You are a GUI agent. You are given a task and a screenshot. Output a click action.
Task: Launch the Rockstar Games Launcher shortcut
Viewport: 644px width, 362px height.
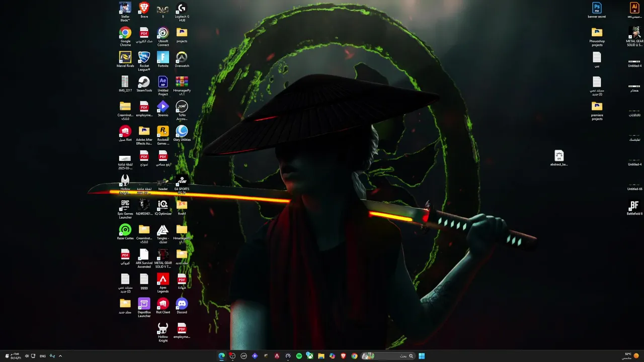click(x=163, y=135)
